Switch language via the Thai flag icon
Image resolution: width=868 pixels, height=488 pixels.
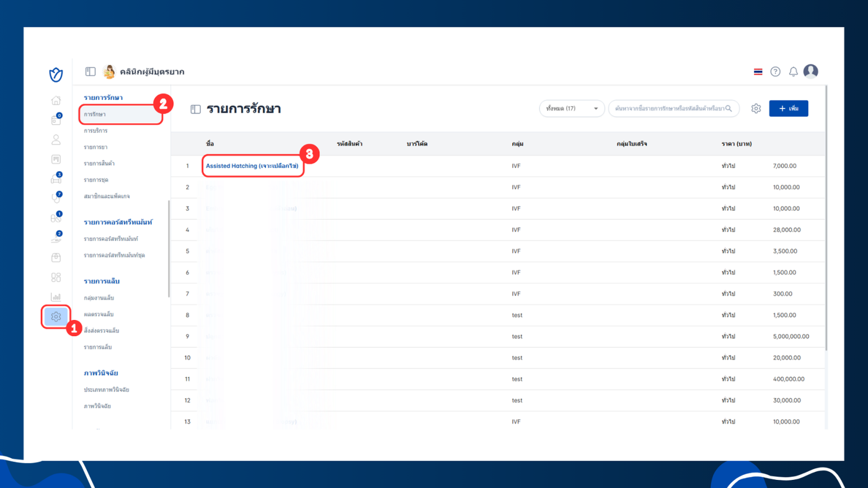[758, 72]
